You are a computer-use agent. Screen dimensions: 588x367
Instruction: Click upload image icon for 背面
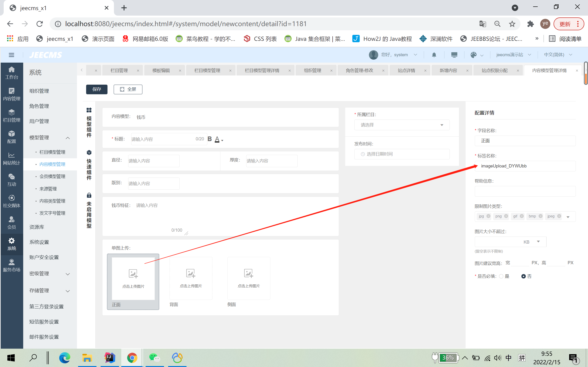tap(191, 274)
